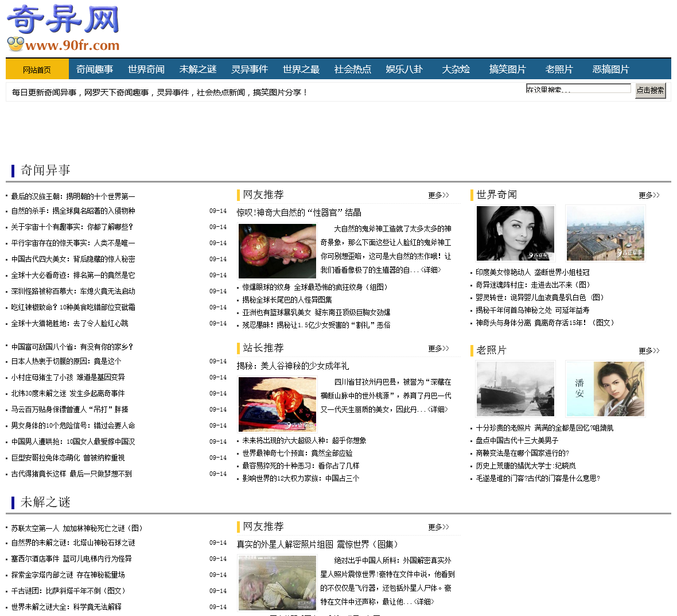The width and height of the screenshot is (677, 616).
Task: Open article 自然的杀手:揭全球臭名昭著的入侵物种
Action: (x=73, y=211)
